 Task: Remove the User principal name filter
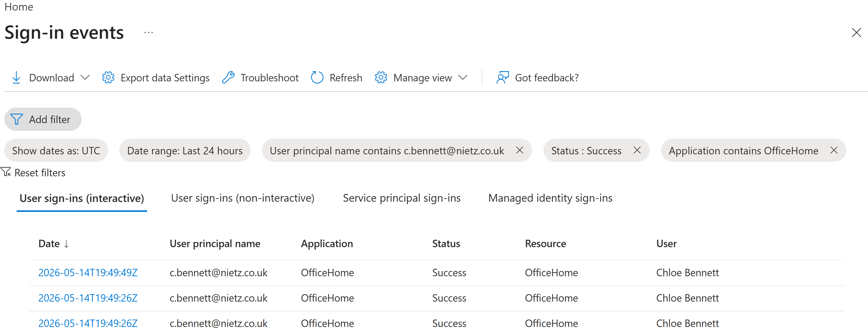click(x=519, y=150)
